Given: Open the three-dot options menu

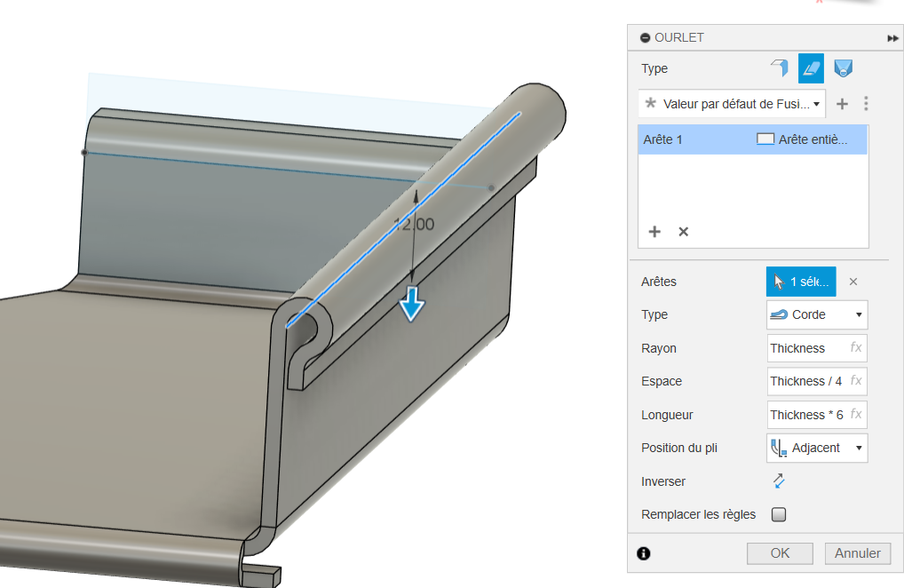Looking at the screenshot, I should (x=866, y=104).
